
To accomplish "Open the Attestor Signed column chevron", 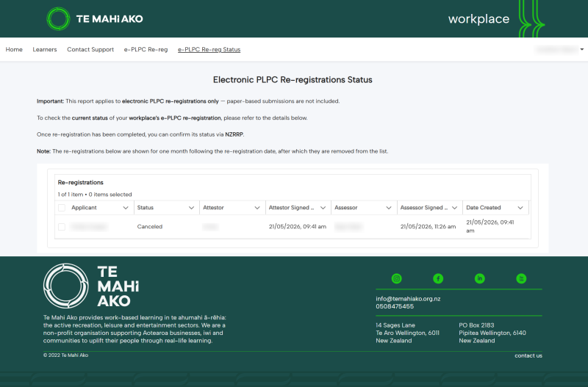I will click(323, 208).
